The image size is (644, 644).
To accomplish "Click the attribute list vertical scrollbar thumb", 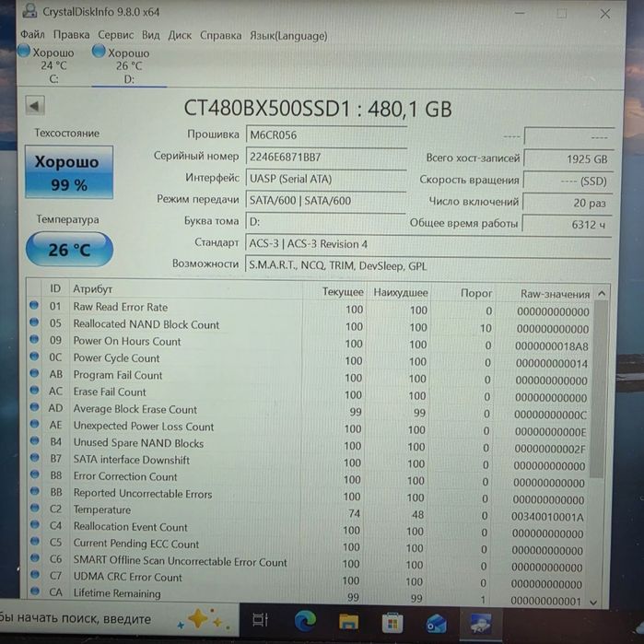I will pos(599,389).
